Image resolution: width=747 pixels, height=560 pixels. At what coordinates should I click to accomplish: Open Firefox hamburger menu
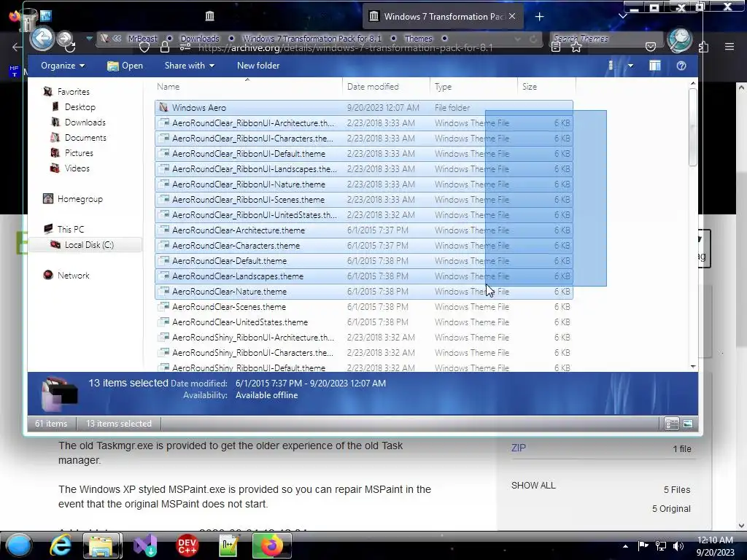point(729,47)
